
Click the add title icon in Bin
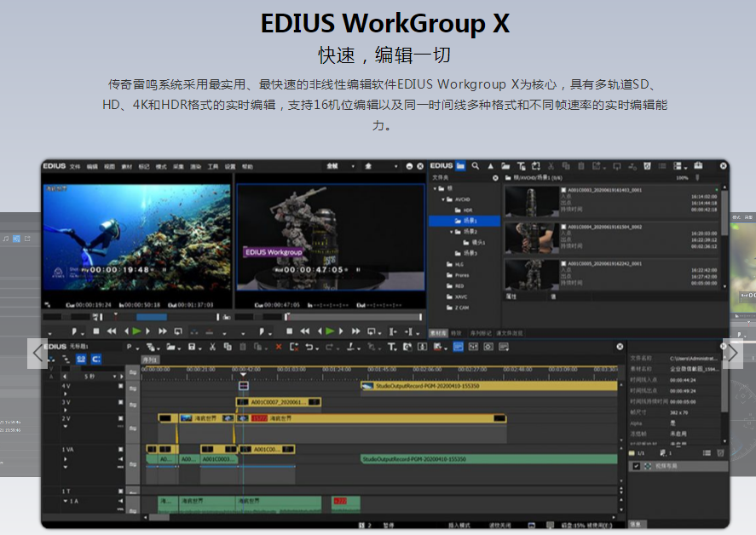(522, 166)
